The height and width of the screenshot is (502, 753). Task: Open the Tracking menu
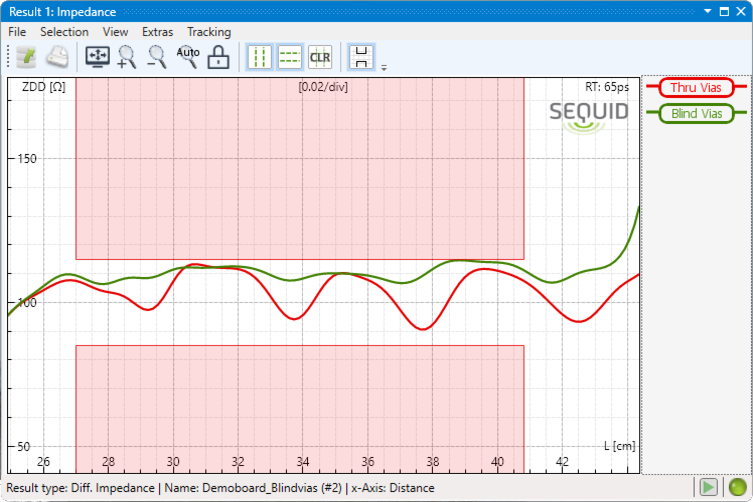(208, 32)
